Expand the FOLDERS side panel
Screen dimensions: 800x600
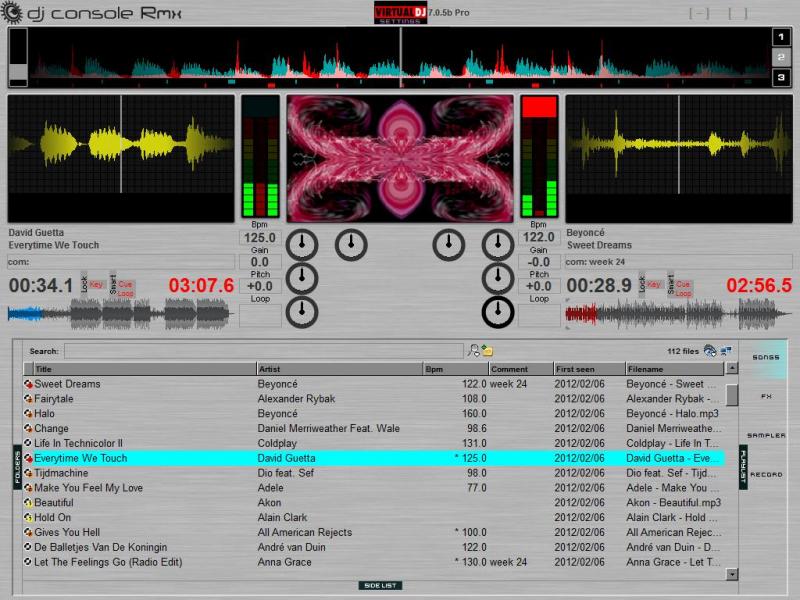coord(17,467)
